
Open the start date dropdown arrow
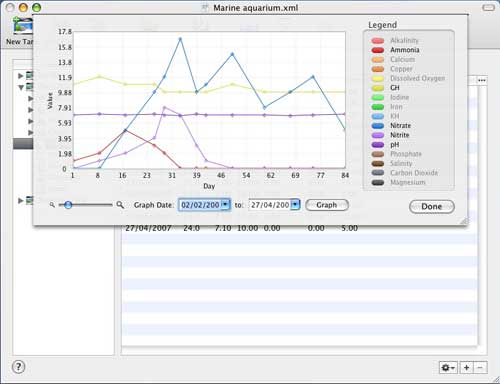point(226,205)
